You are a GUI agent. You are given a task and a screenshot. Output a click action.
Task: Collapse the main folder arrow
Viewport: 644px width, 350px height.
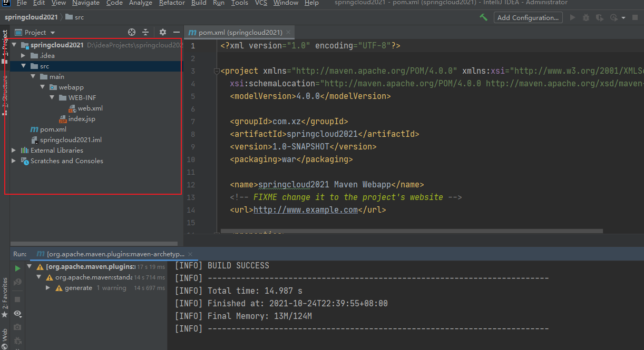pos(33,77)
